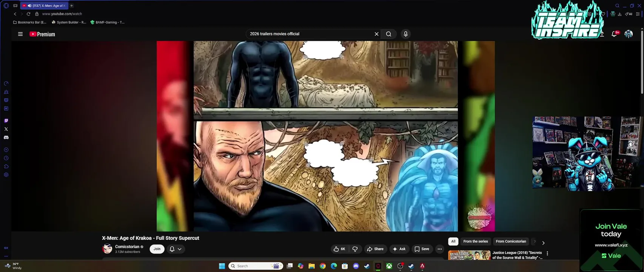Click the Windows taskbar search box
The width and height of the screenshot is (644, 272).
tap(256, 266)
